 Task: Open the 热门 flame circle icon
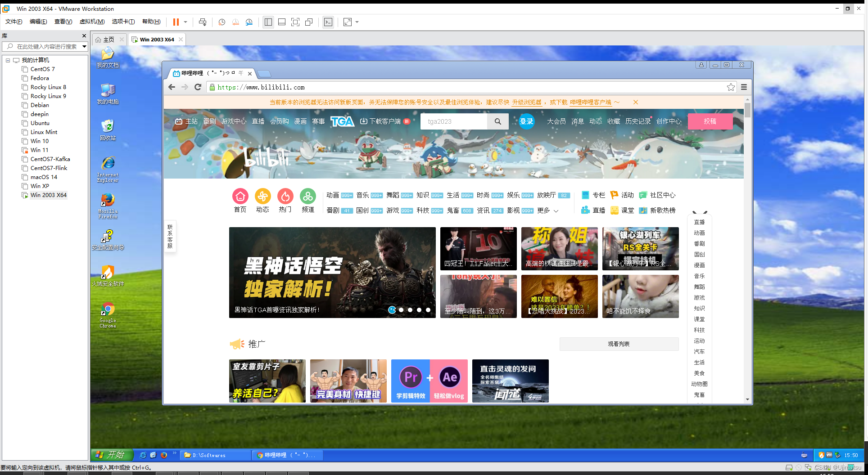point(285,196)
